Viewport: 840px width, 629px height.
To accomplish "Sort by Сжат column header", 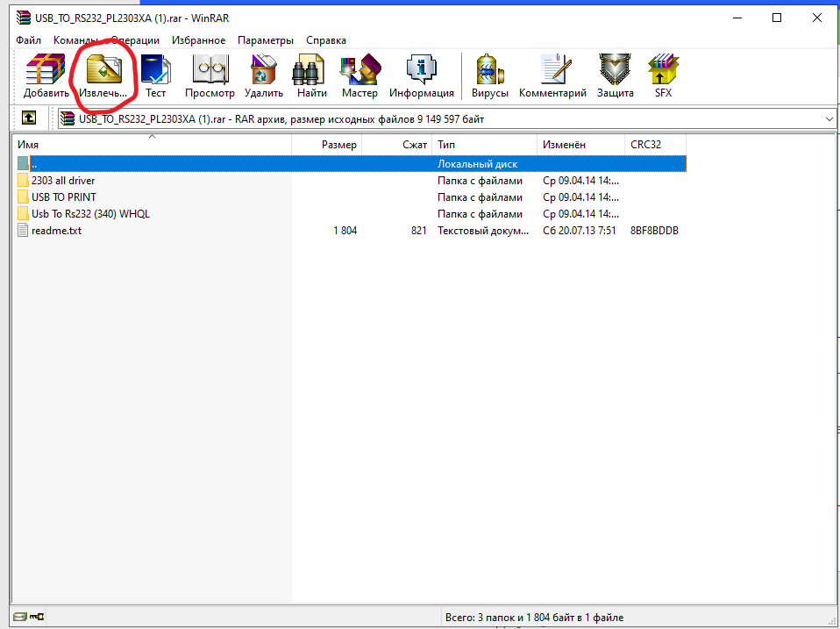I will click(397, 145).
